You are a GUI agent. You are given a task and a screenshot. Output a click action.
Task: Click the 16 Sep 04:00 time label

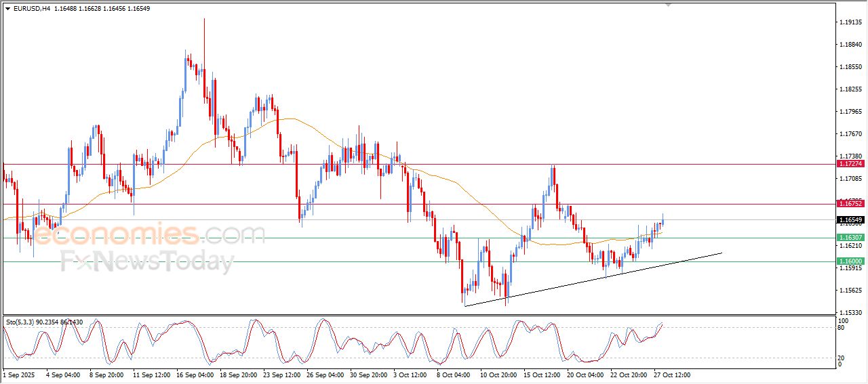coord(194,375)
